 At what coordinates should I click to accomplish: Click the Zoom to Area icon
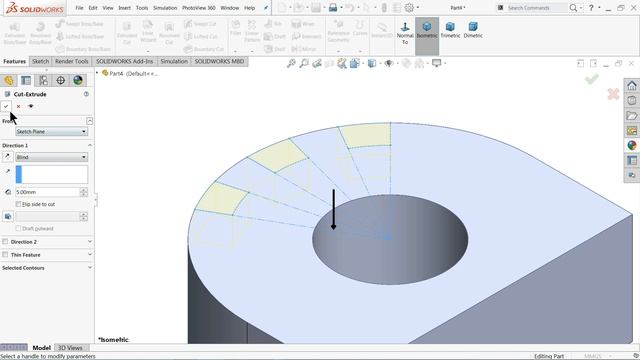click(x=304, y=63)
